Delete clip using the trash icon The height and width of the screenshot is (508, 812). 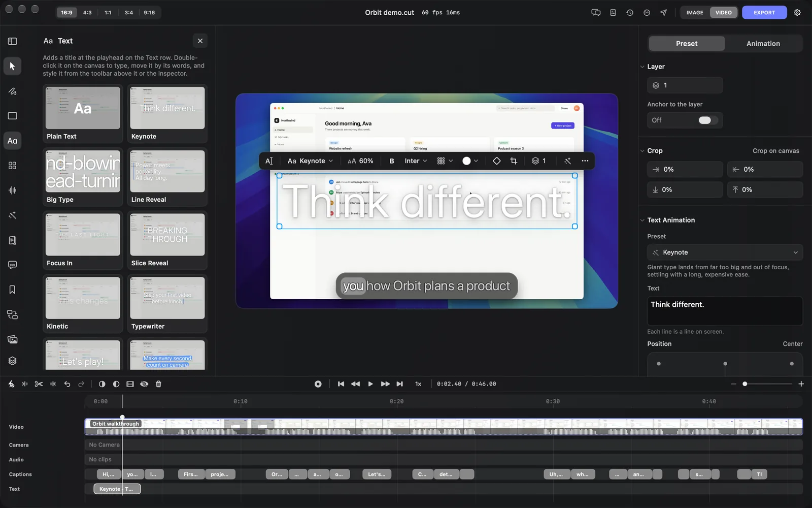[158, 384]
